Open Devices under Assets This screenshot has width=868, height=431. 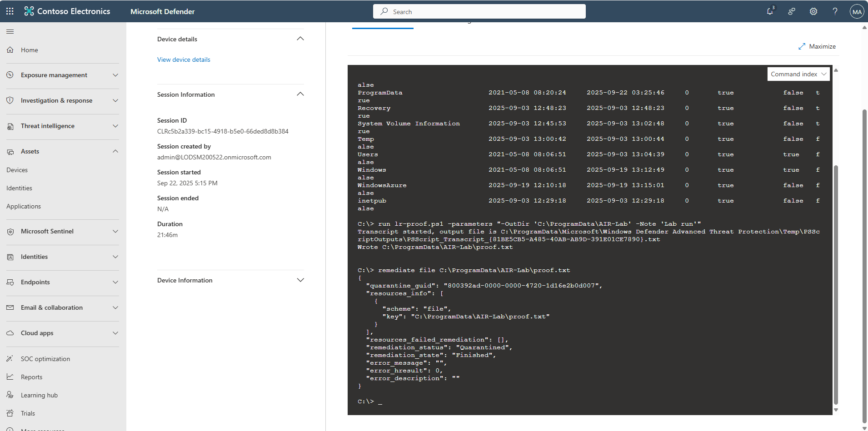[x=17, y=170]
